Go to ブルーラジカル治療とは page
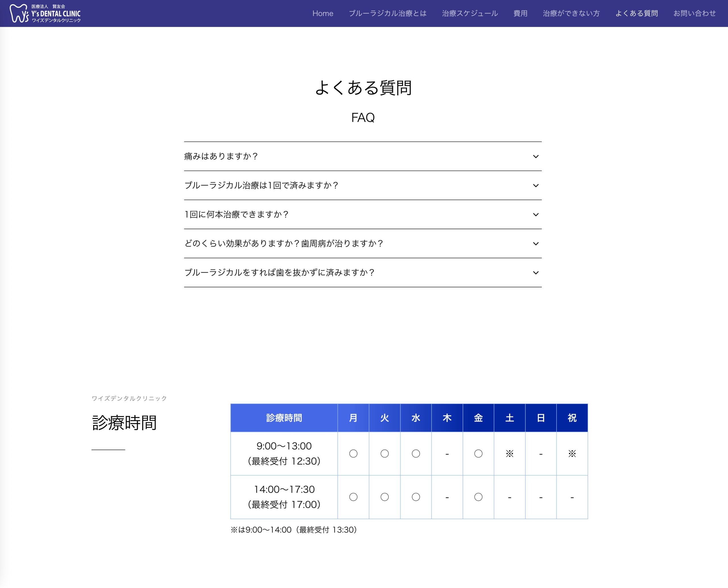Viewport: 728px width, 588px height. (388, 13)
